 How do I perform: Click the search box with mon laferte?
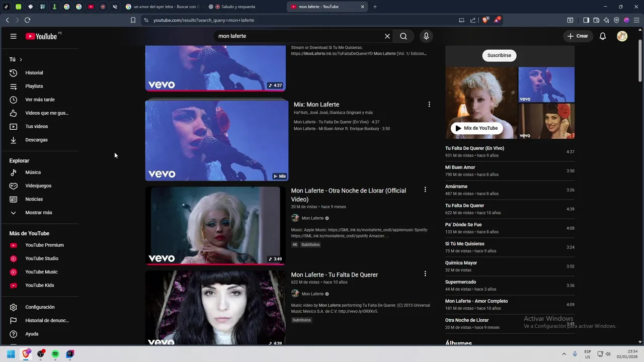tap(297, 36)
